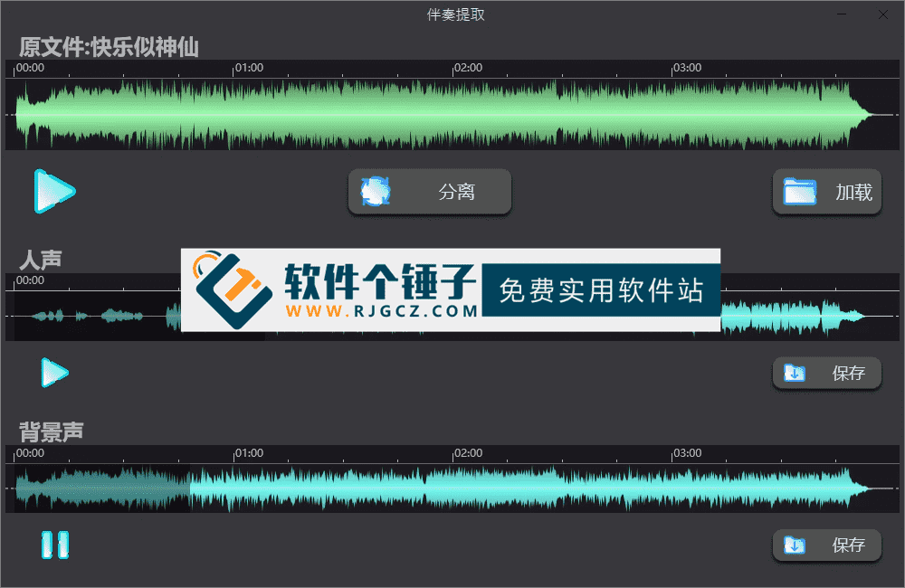Image resolution: width=905 pixels, height=588 pixels.
Task: Pause the 背景声 background playback
Action: tap(54, 545)
